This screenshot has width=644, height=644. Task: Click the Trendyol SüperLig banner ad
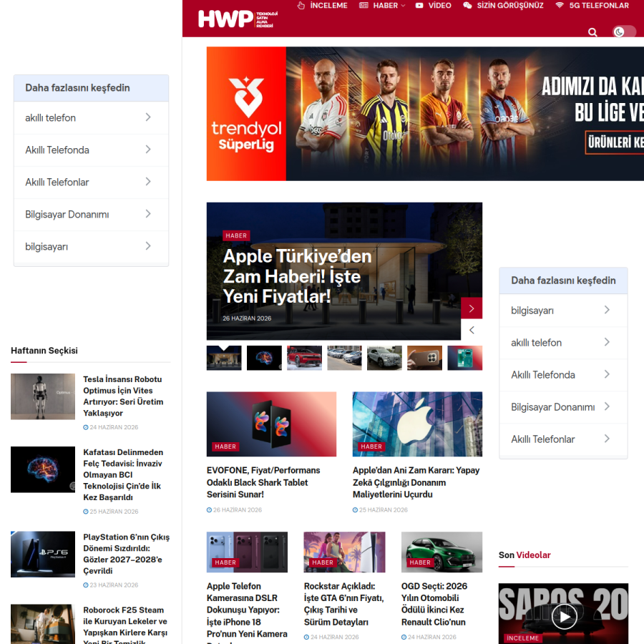(425, 114)
